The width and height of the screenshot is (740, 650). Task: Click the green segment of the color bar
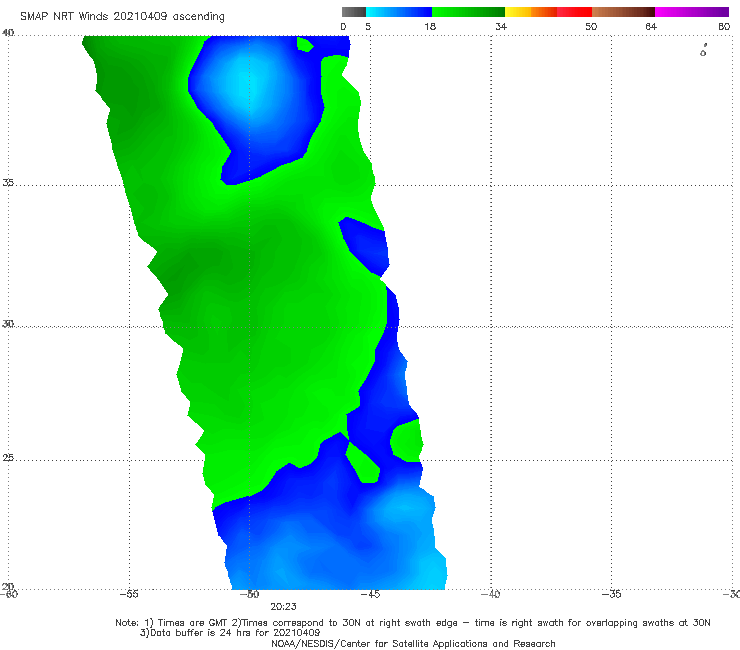click(x=468, y=12)
